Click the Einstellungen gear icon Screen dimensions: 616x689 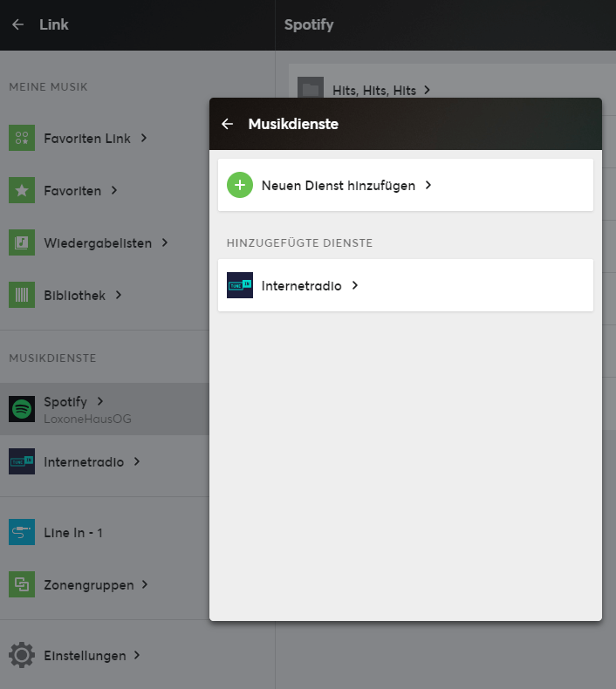pyautogui.click(x=22, y=655)
